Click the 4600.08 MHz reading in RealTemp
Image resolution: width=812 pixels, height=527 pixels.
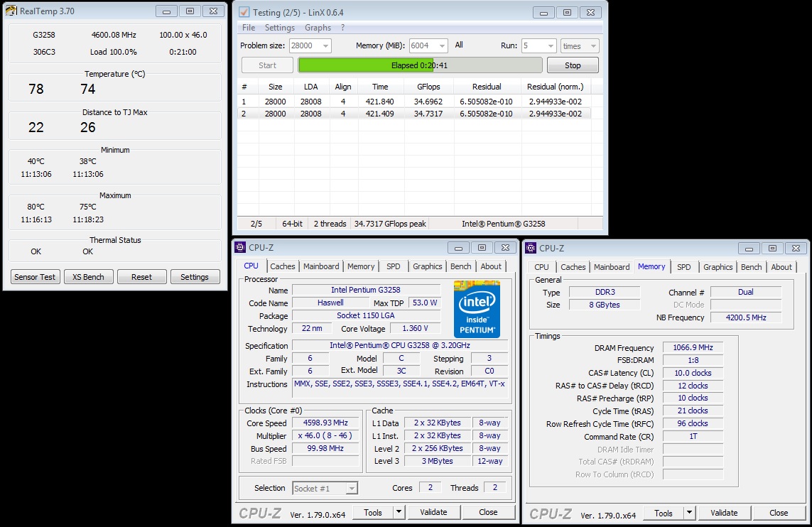click(x=114, y=35)
